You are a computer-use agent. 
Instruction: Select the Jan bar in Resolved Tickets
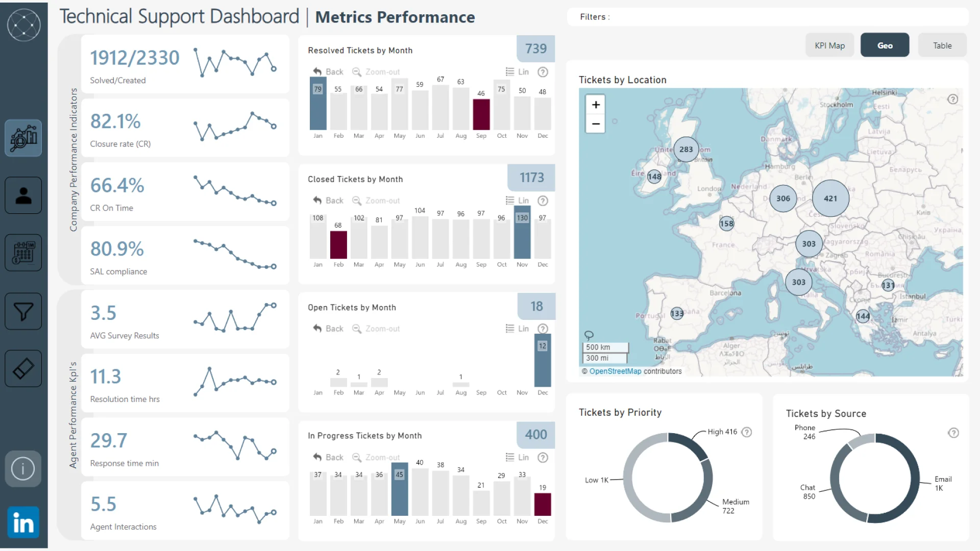[318, 104]
